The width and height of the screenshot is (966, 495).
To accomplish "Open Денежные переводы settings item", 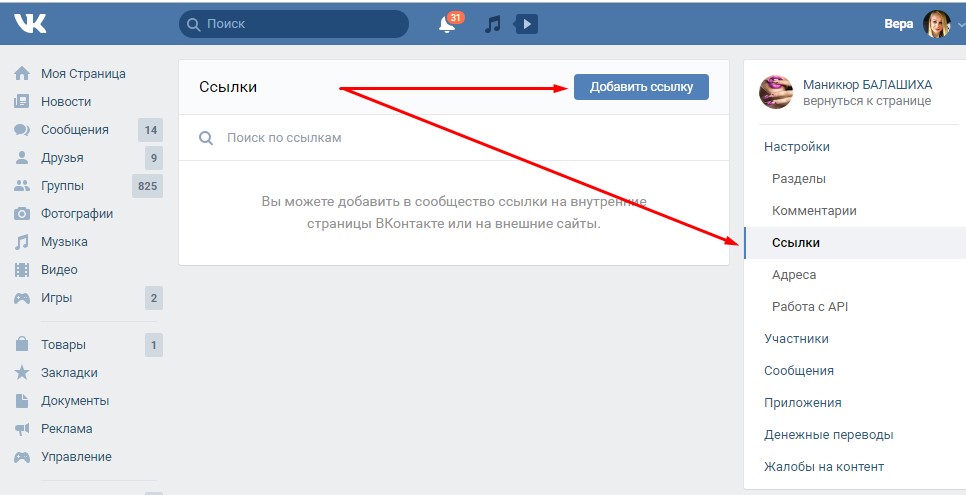I will pyautogui.click(x=828, y=435).
